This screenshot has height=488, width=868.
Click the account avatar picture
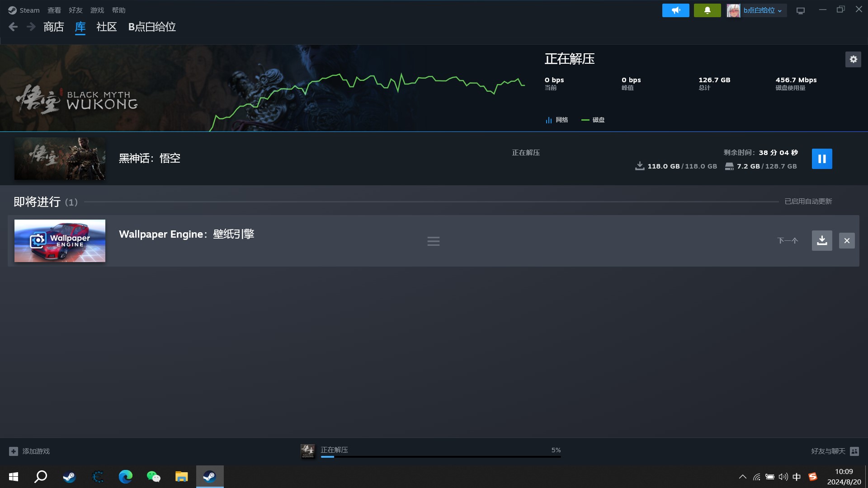click(733, 10)
